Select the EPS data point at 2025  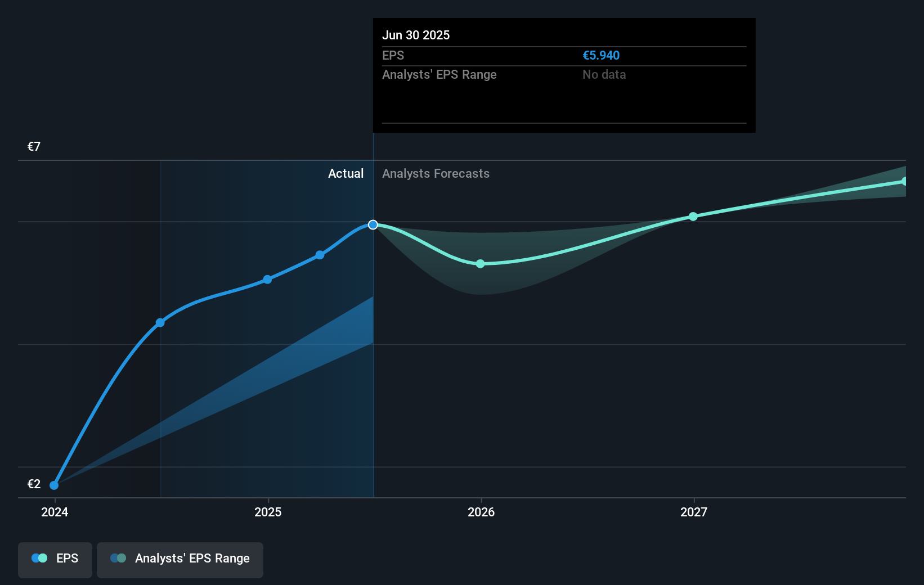click(x=267, y=279)
